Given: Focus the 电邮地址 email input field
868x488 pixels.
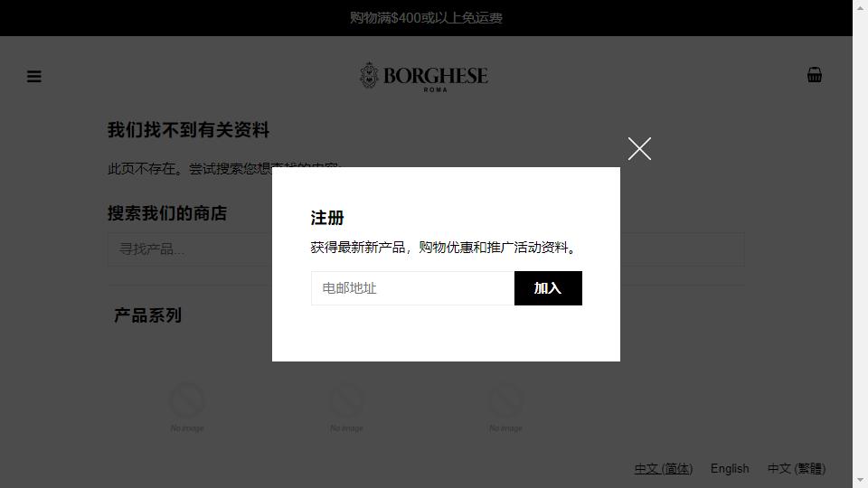Looking at the screenshot, I should pyautogui.click(x=412, y=288).
